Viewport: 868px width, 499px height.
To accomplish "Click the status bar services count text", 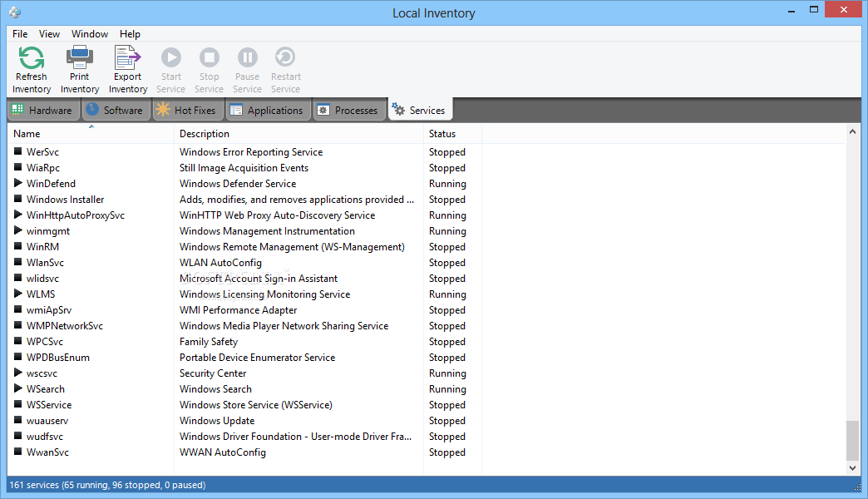I will click(107, 485).
